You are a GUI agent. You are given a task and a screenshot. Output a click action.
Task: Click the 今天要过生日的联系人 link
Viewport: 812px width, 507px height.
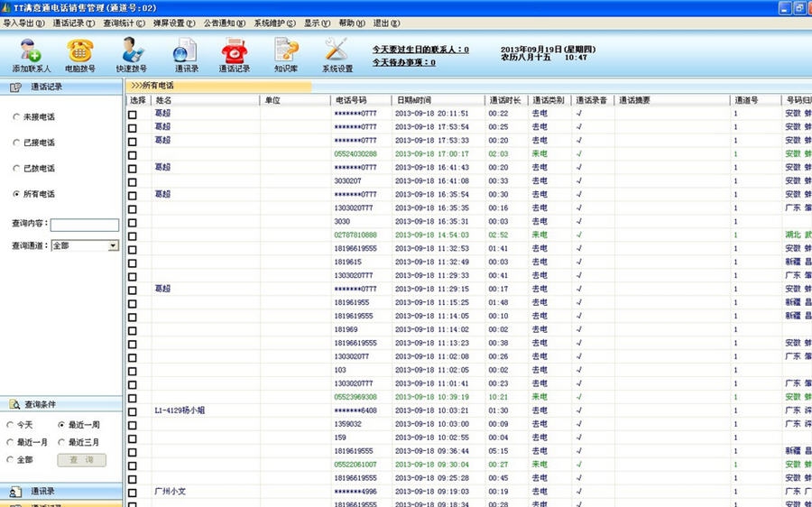coord(420,50)
